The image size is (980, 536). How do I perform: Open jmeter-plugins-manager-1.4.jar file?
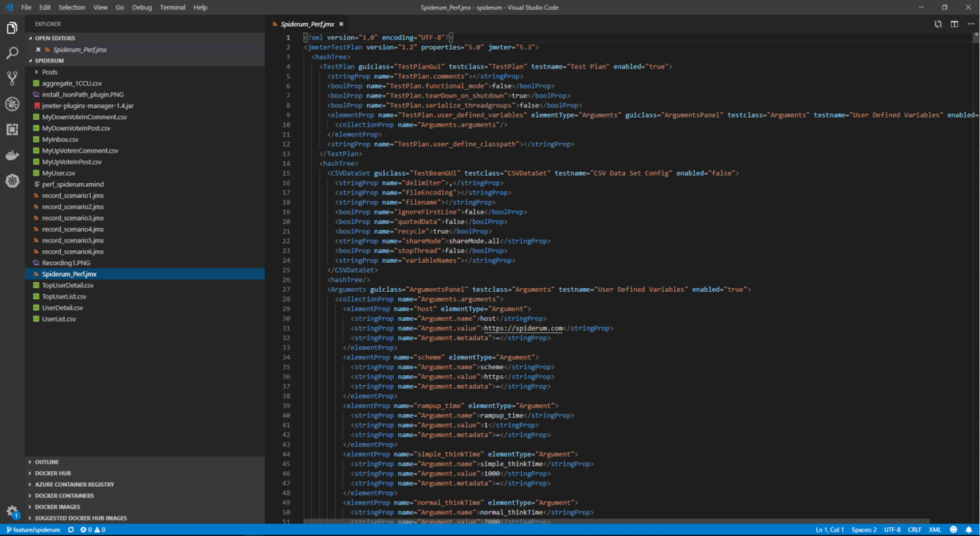(x=144, y=106)
